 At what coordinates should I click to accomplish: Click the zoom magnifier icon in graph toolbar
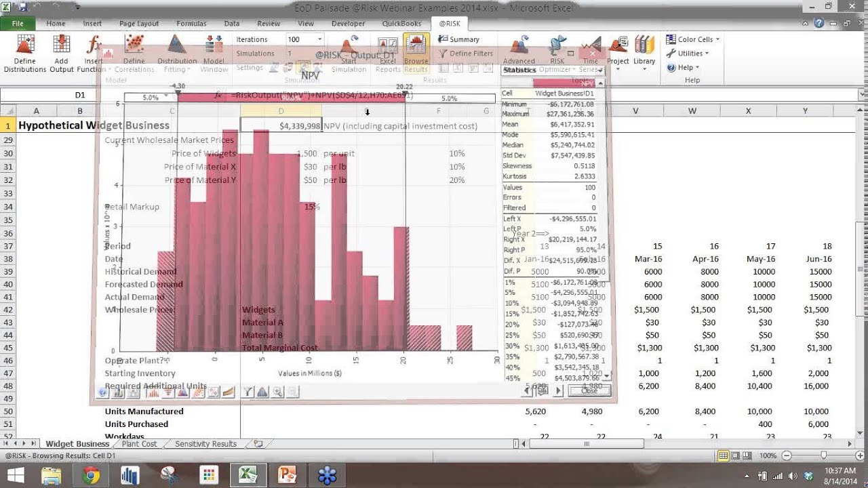[277, 391]
